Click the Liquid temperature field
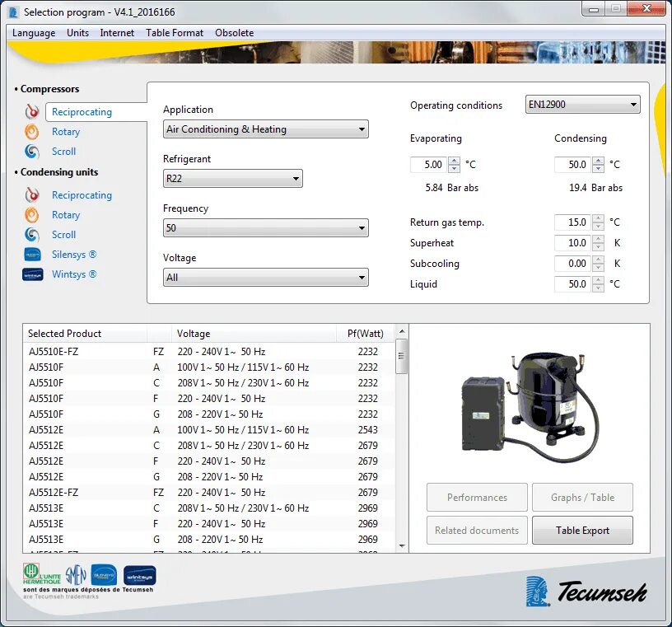This screenshot has height=627, width=672. point(573,284)
